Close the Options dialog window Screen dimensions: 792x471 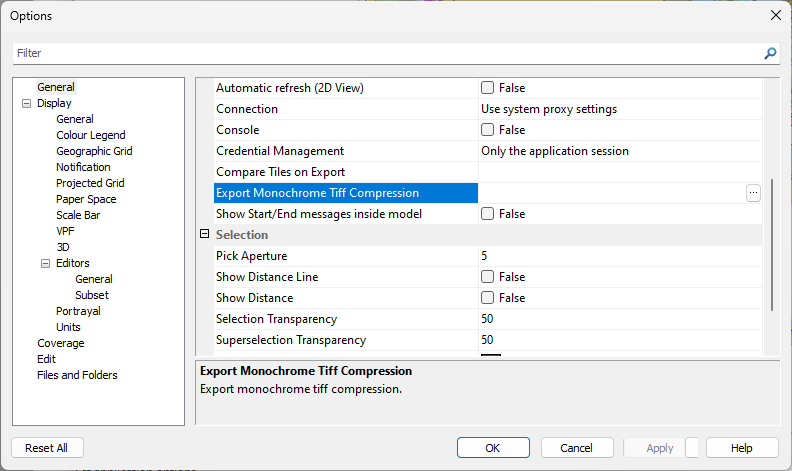pyautogui.click(x=775, y=15)
